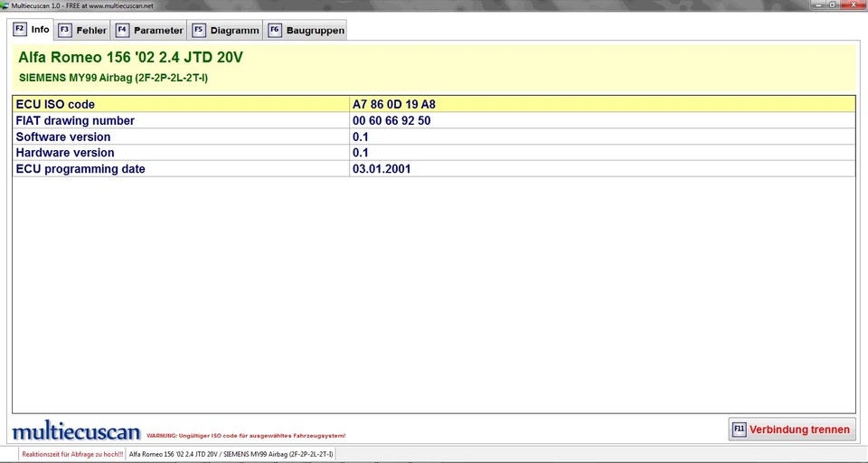
Task: Select the value 00 60 66 92 50
Action: point(392,121)
